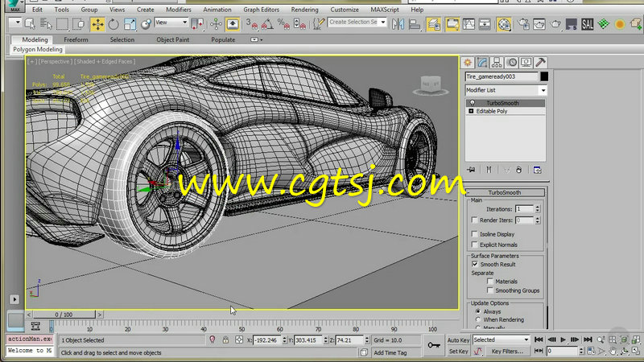The width and height of the screenshot is (644, 362).
Task: Toggle 3D Snaps icon
Action: click(x=251, y=24)
